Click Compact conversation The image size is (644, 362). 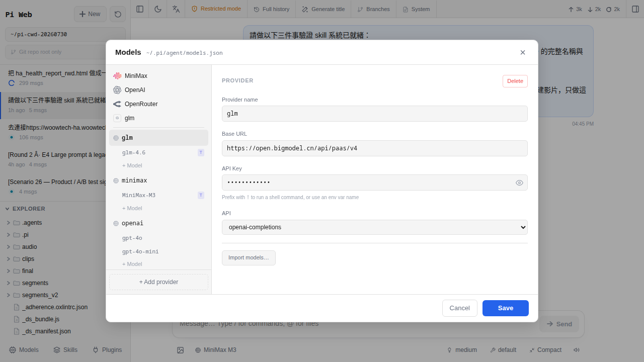point(545,350)
